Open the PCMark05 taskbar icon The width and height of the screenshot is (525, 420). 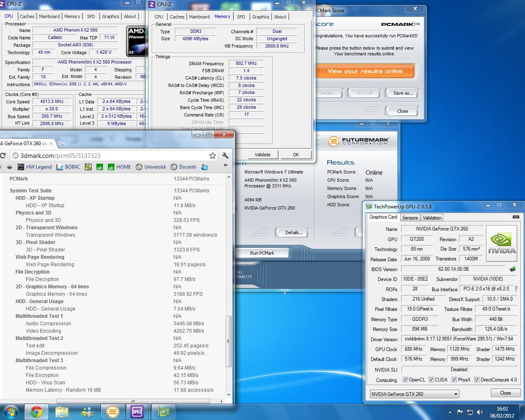click(x=112, y=412)
